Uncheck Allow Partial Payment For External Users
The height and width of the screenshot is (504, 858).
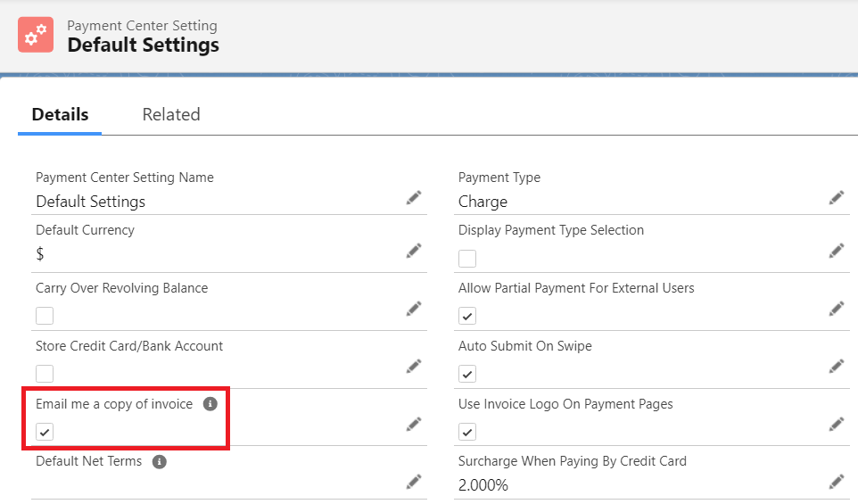pyautogui.click(x=467, y=316)
